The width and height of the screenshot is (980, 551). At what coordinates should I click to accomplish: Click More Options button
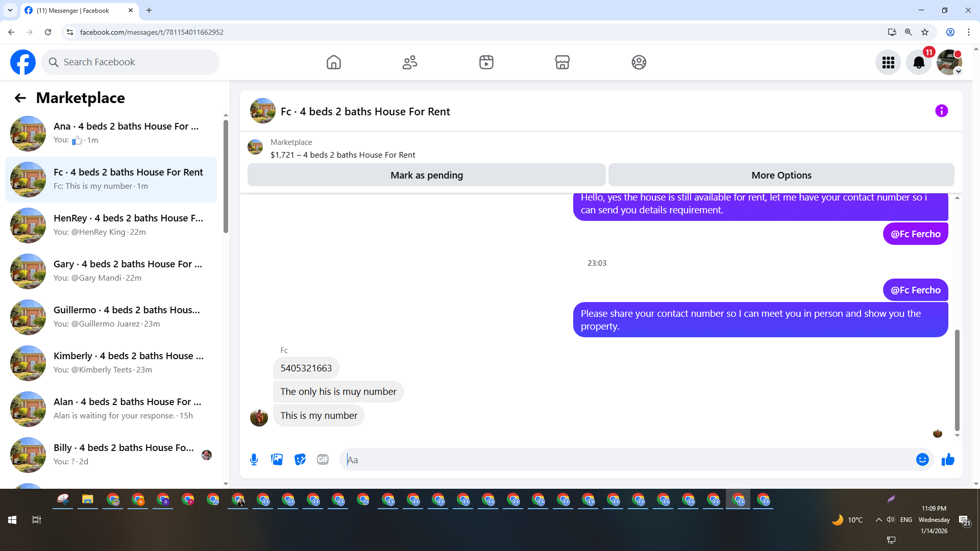[x=781, y=176]
